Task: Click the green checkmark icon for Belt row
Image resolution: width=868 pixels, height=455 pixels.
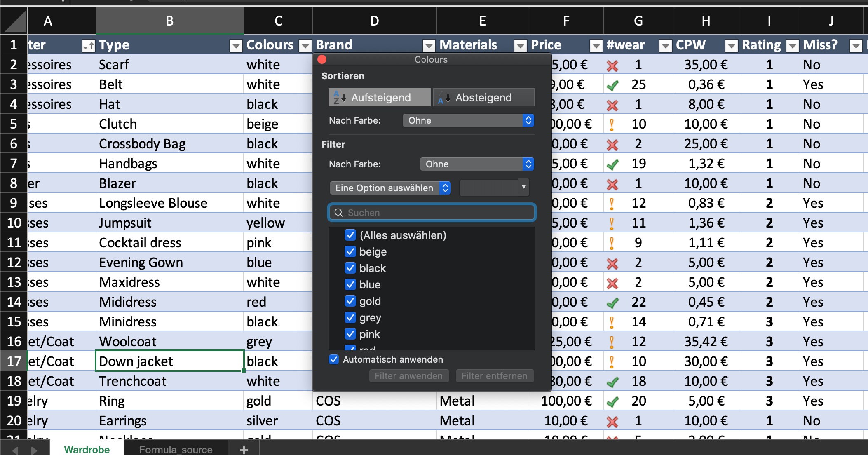Action: coord(613,84)
